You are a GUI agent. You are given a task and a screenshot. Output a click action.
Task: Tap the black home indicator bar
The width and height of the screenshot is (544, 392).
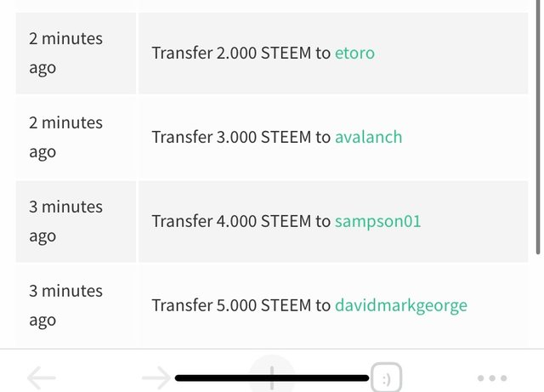pyautogui.click(x=272, y=377)
